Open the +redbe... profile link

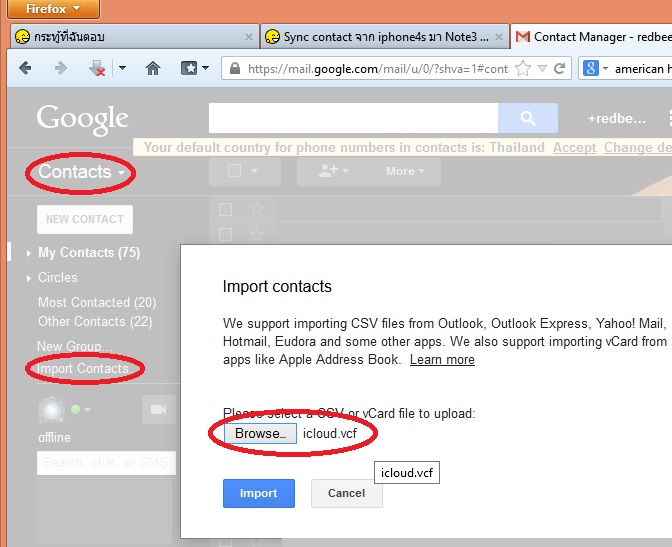[x=617, y=118]
